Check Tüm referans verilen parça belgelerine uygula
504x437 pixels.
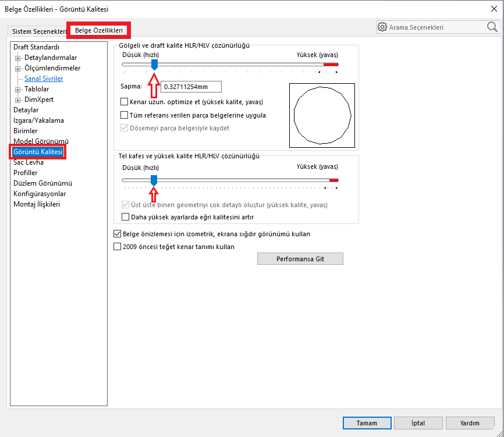(124, 115)
